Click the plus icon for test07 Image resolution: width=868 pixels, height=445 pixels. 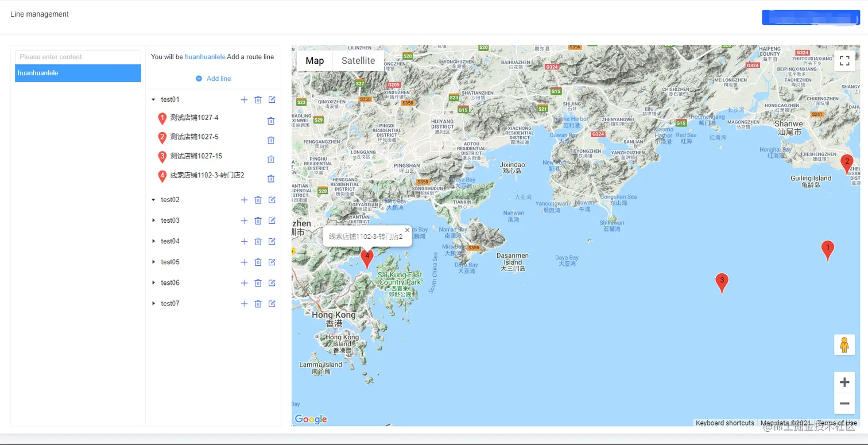244,304
